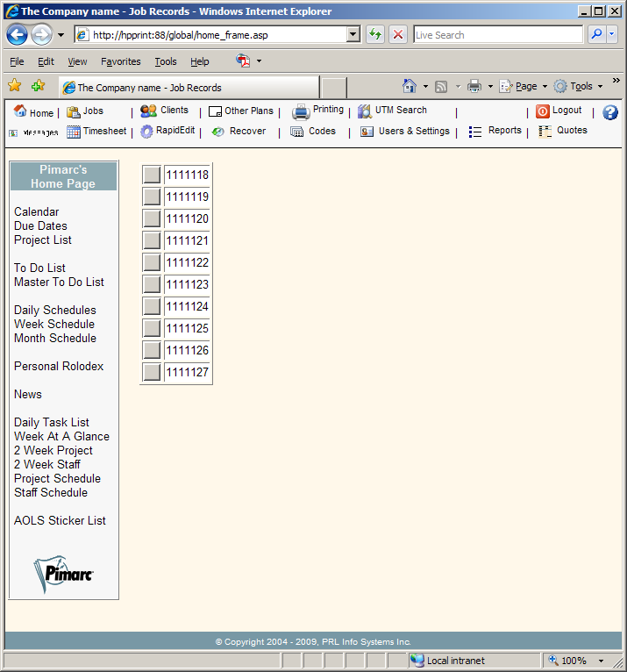
Task: Toggle the box beside 1111122
Action: click(x=152, y=262)
